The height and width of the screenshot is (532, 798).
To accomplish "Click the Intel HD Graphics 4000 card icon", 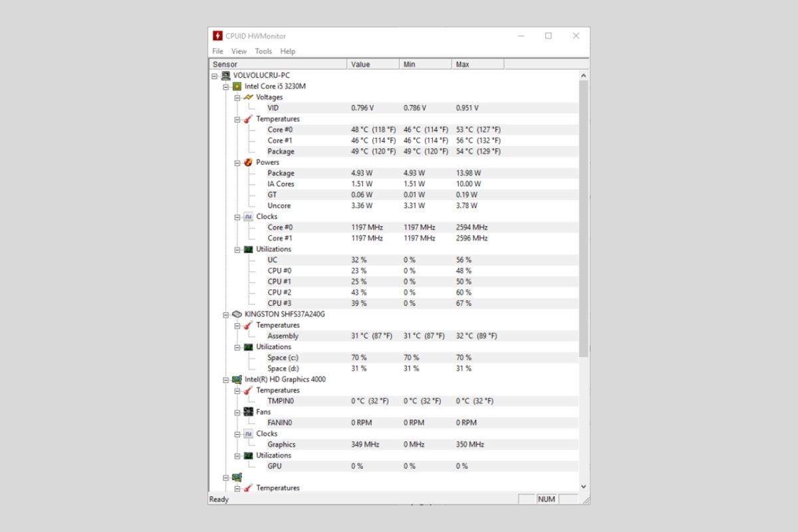I will point(237,379).
